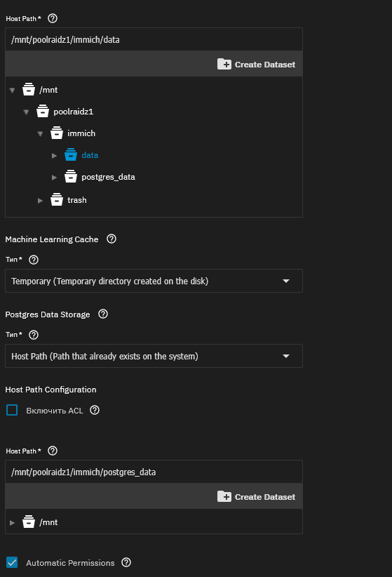Expand the /mnt node in lower tree
The image size is (392, 577).
point(12,522)
